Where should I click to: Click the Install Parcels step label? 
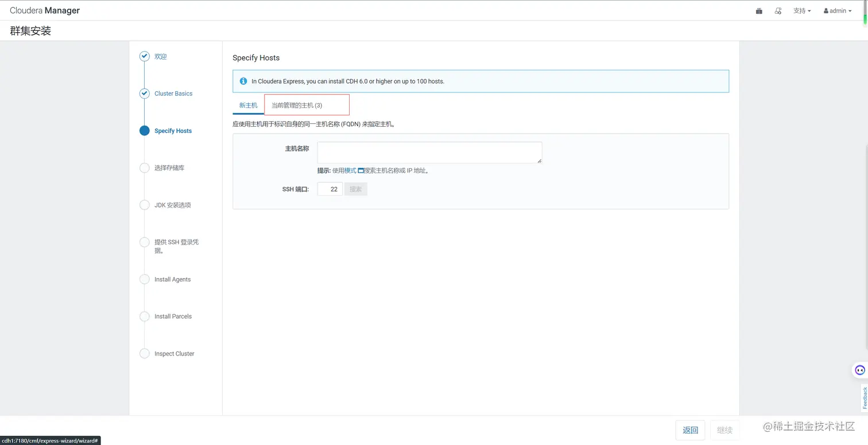click(173, 317)
